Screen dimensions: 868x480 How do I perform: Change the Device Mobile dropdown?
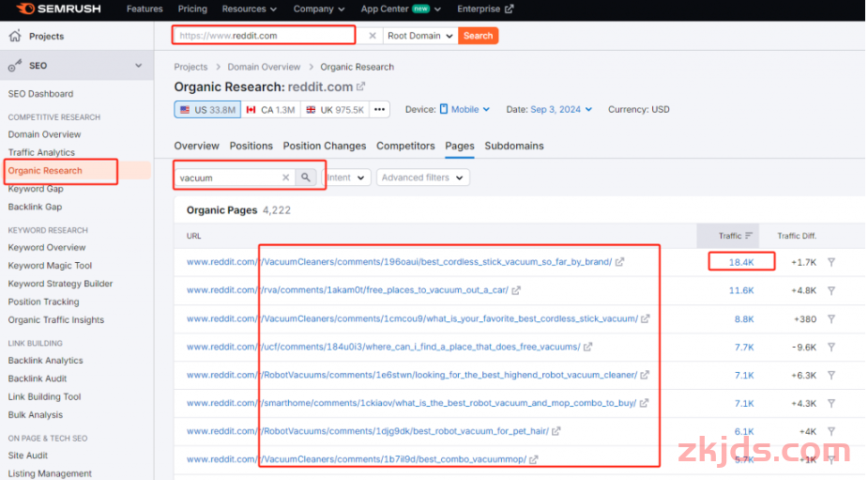[x=465, y=109]
